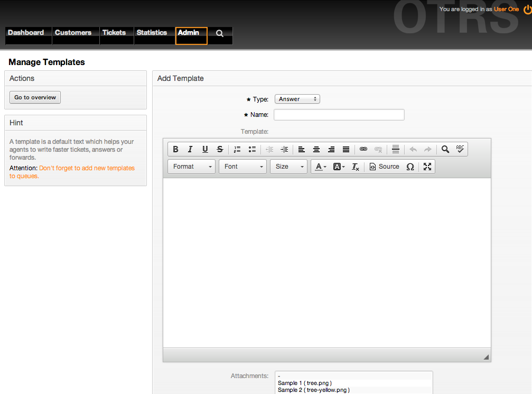Image resolution: width=532 pixels, height=394 pixels.
Task: Click the insert link icon
Action: pyautogui.click(x=363, y=150)
